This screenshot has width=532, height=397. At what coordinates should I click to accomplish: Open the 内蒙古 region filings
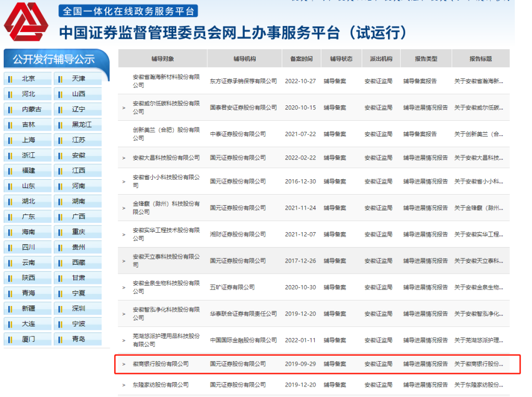tap(28, 109)
